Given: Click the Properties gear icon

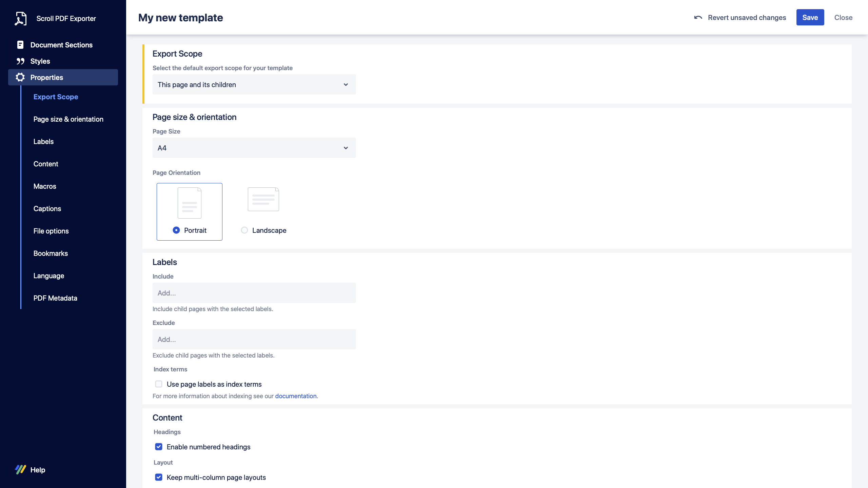Looking at the screenshot, I should point(20,77).
